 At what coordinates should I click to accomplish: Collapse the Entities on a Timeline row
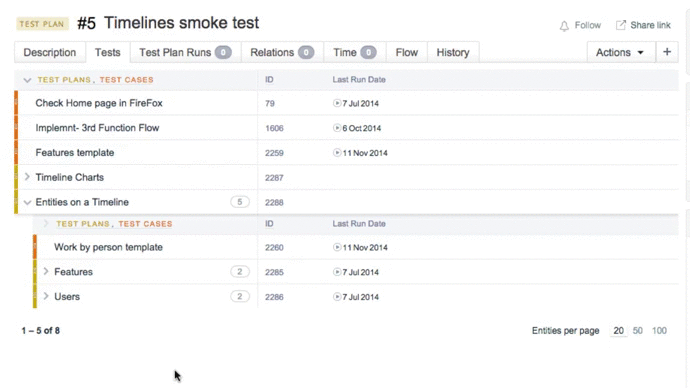click(x=27, y=202)
